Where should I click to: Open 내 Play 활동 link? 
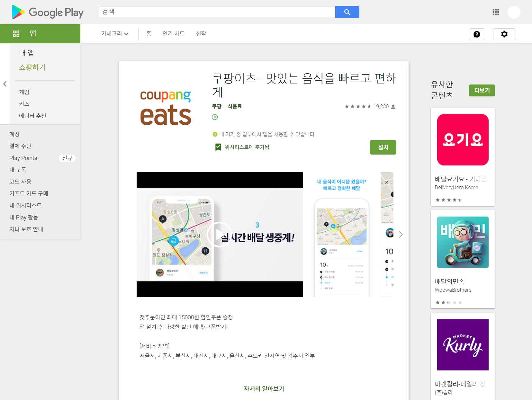tap(23, 217)
